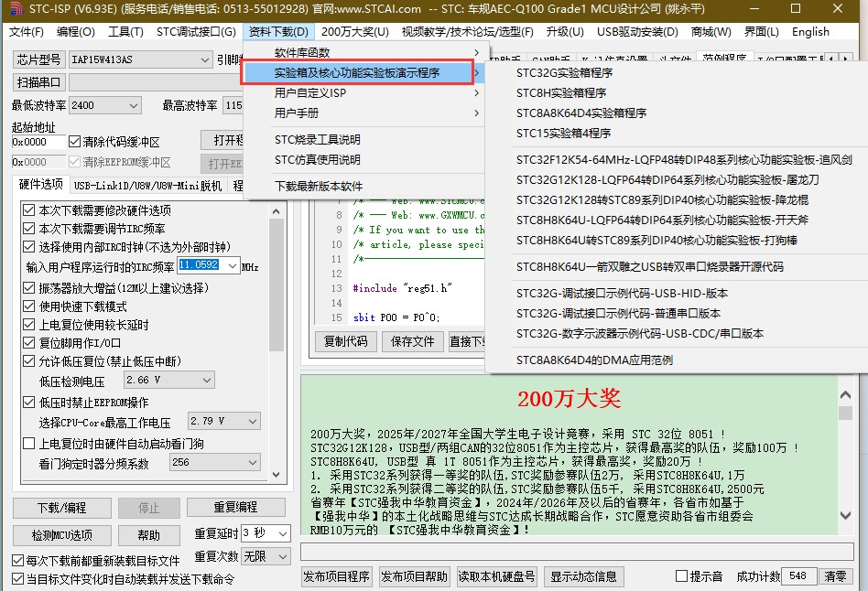
Task: Click hardware options vertical scrollbar thumb
Action: (x=277, y=285)
